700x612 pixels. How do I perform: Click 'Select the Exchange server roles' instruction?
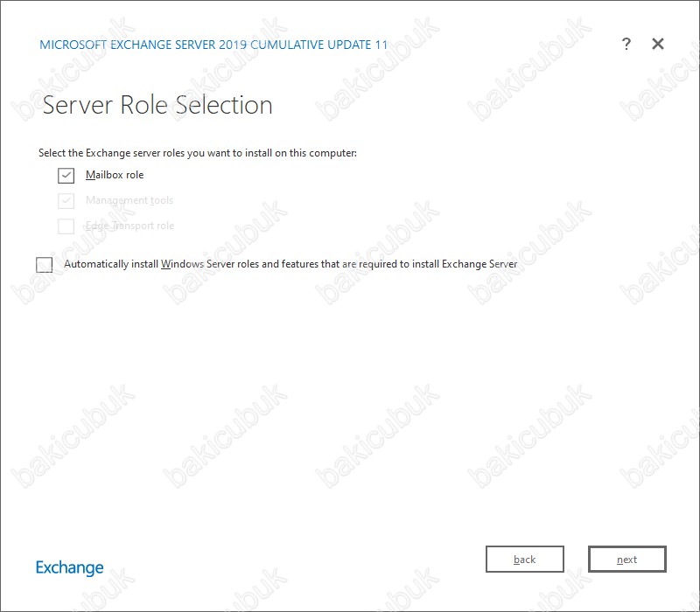[198, 153]
